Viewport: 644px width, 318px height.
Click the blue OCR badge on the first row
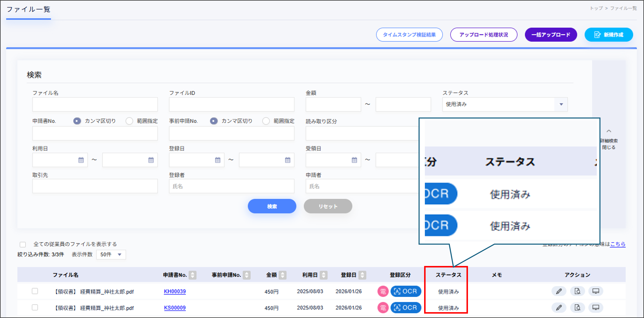pos(406,291)
